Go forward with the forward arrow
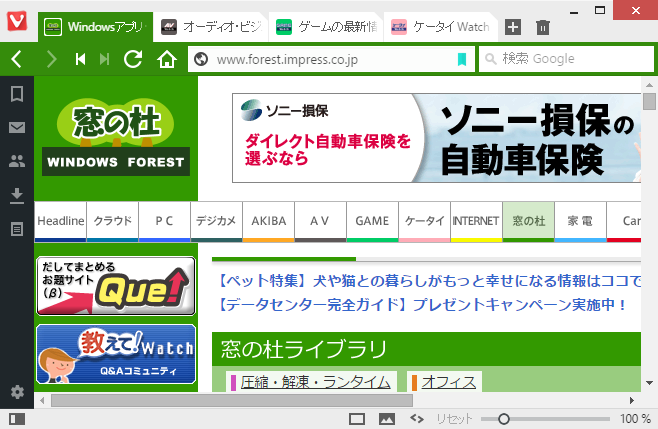The height and width of the screenshot is (429, 658). point(51,59)
